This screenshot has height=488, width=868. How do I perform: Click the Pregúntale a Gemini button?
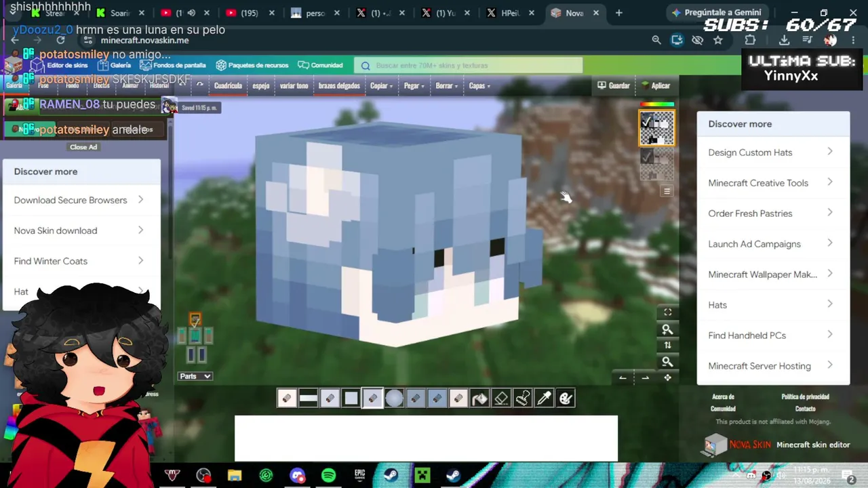(717, 13)
